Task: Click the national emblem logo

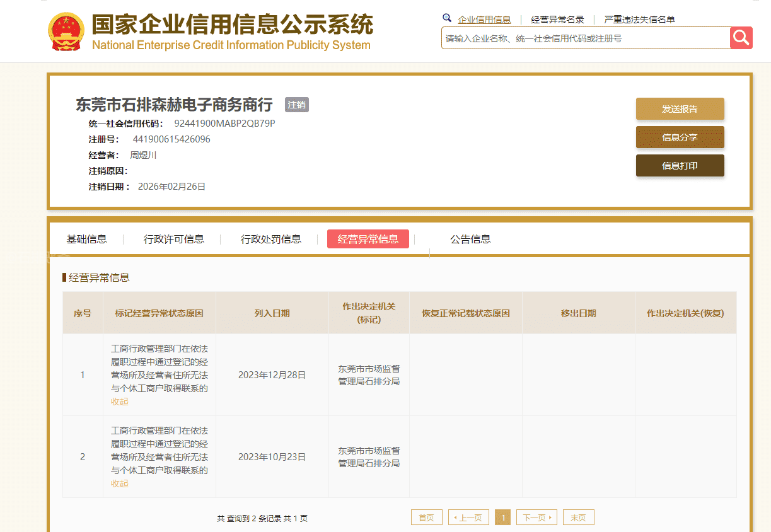Action: point(66,31)
